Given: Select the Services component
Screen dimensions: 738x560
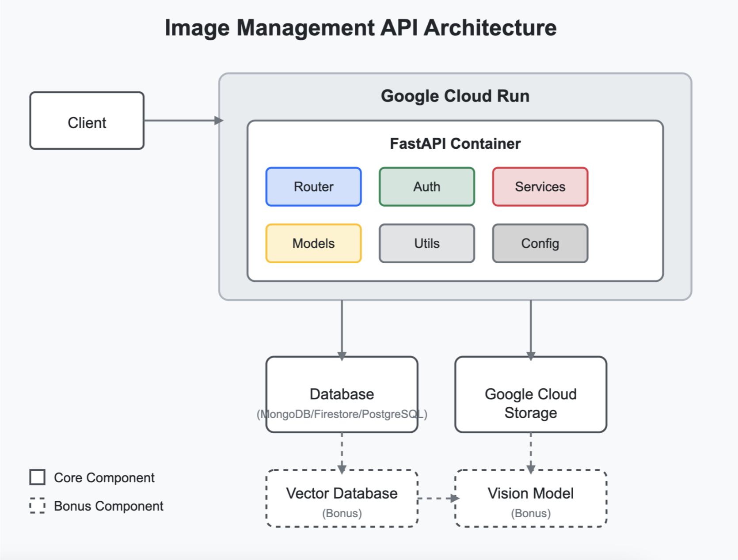Looking at the screenshot, I should [540, 186].
